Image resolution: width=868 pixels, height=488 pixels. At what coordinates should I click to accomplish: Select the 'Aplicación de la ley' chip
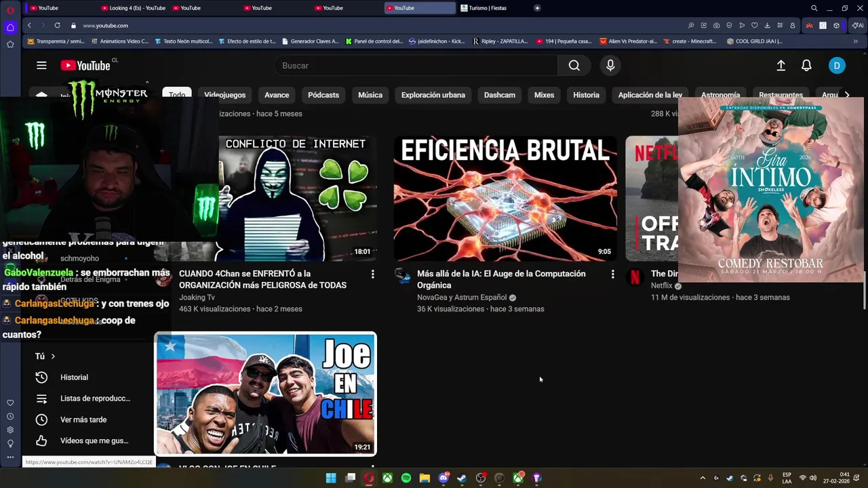[650, 95]
